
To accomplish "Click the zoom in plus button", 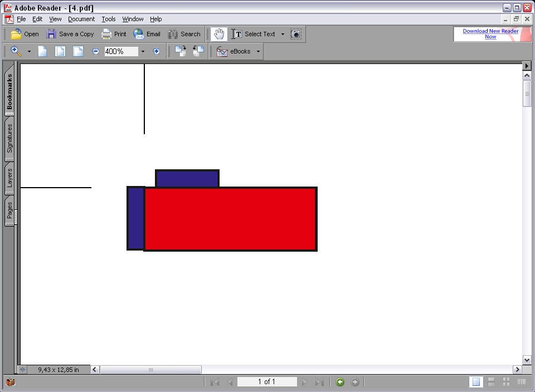I will tap(156, 51).
